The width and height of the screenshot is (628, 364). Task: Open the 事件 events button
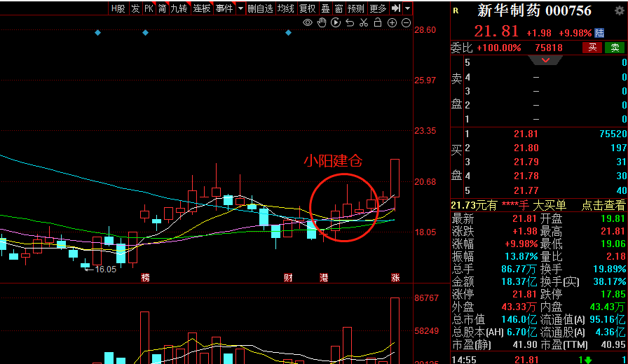(224, 8)
